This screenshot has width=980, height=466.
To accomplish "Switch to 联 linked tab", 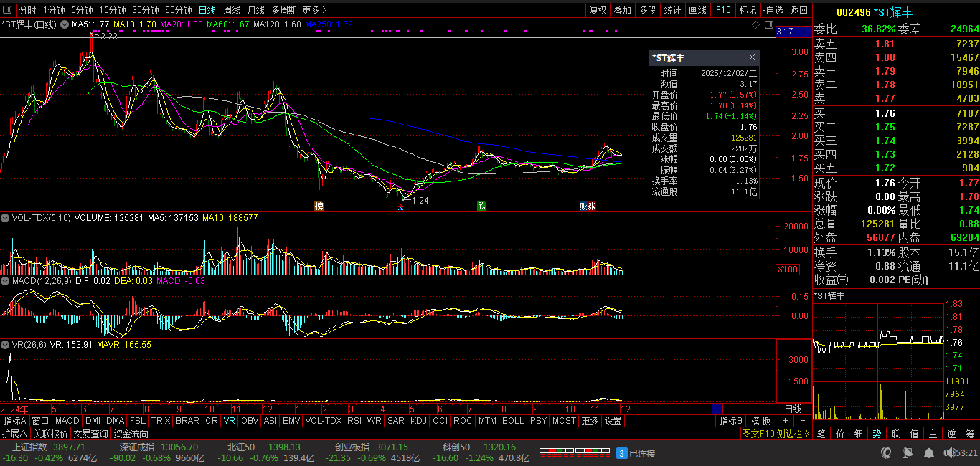I will tap(896, 434).
